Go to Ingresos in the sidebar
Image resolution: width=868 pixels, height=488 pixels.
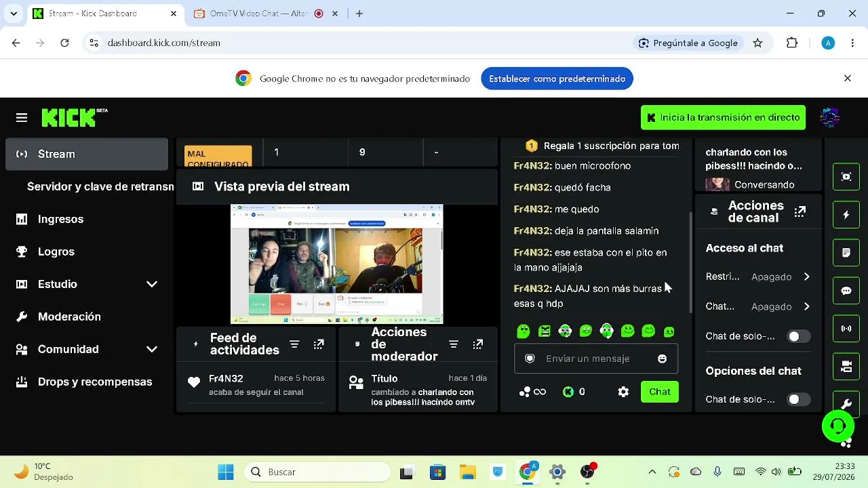[x=87, y=219]
